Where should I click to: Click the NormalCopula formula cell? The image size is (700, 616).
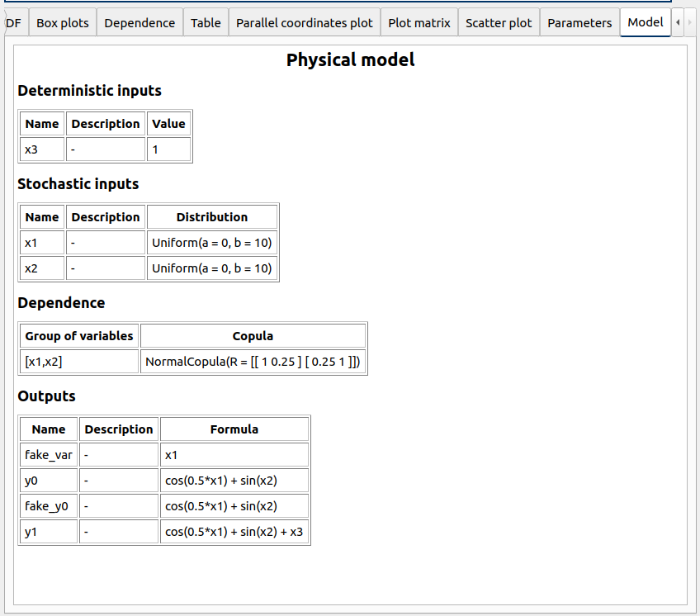click(252, 361)
